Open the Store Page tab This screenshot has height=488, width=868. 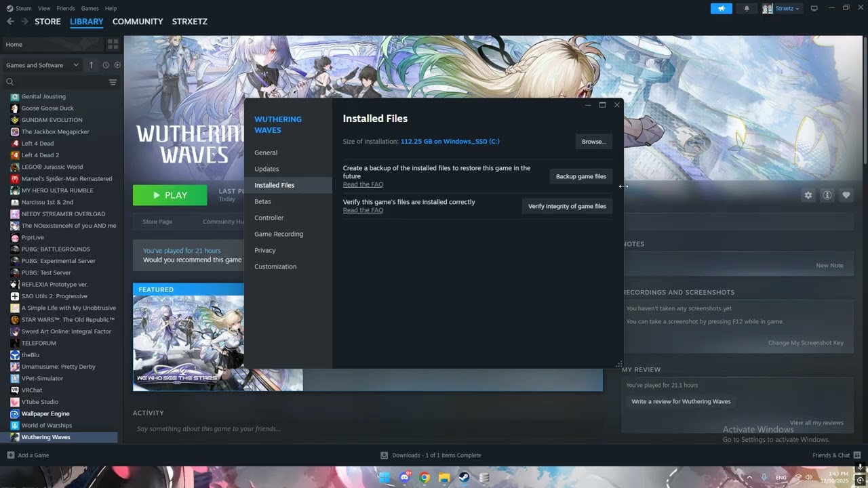pyautogui.click(x=157, y=222)
